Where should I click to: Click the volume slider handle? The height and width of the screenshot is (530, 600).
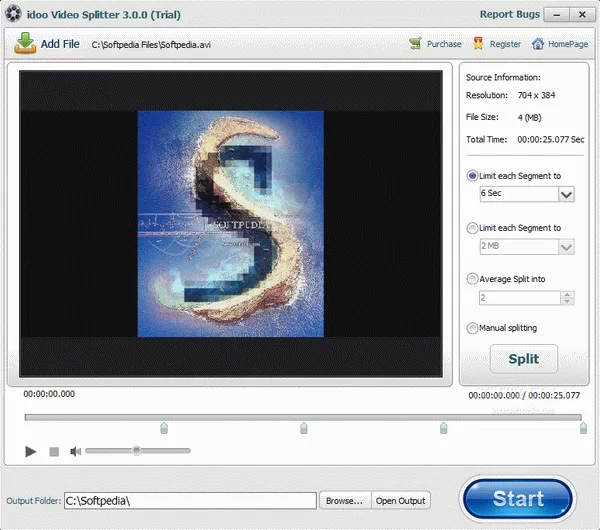coord(137,451)
